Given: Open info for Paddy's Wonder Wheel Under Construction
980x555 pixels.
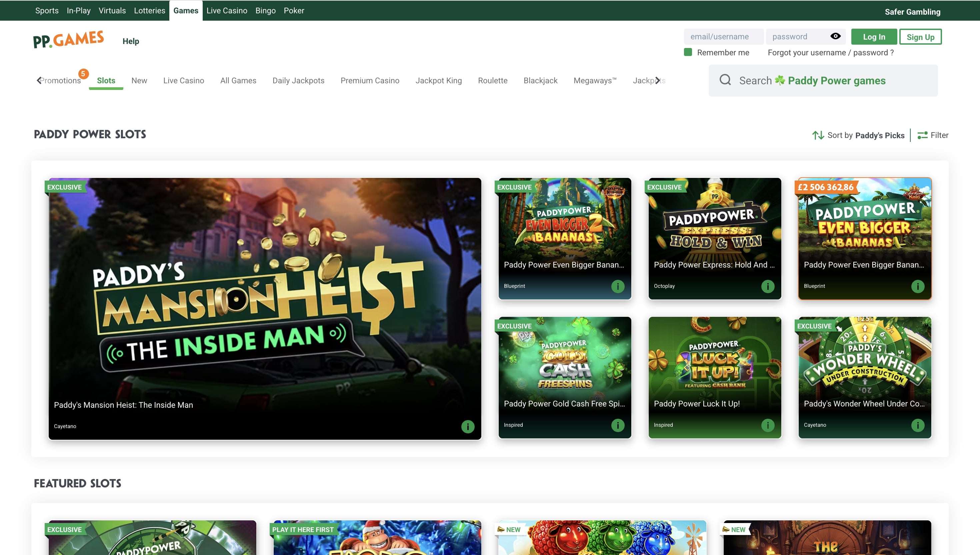Looking at the screenshot, I should coord(918,425).
